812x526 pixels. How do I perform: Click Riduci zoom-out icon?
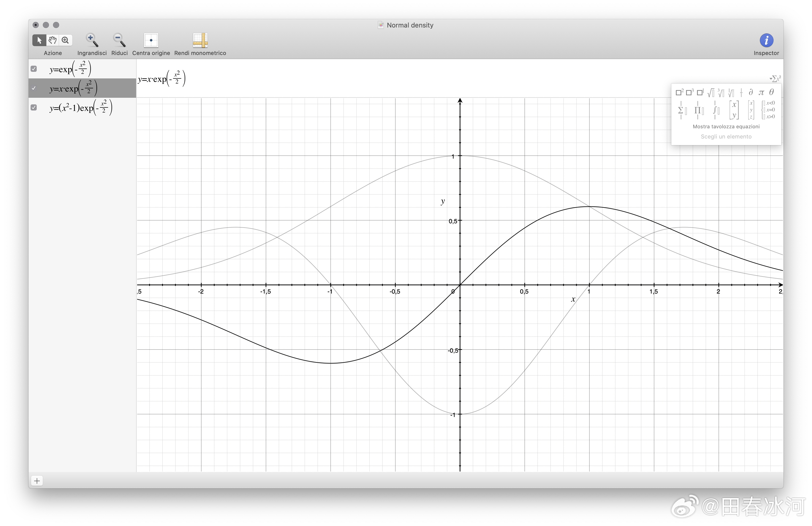[x=119, y=40]
